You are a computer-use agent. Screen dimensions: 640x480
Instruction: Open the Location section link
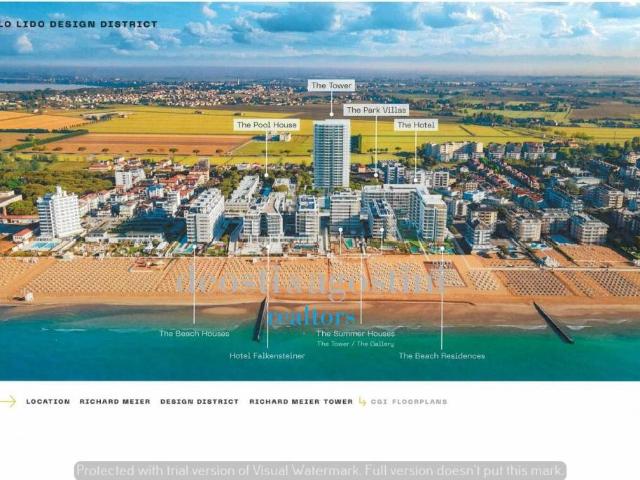click(x=48, y=402)
